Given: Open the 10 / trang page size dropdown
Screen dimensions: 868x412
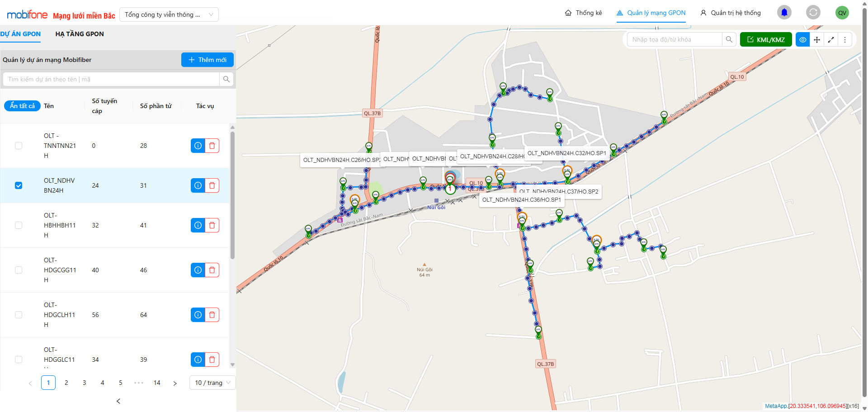Looking at the screenshot, I should tap(212, 383).
